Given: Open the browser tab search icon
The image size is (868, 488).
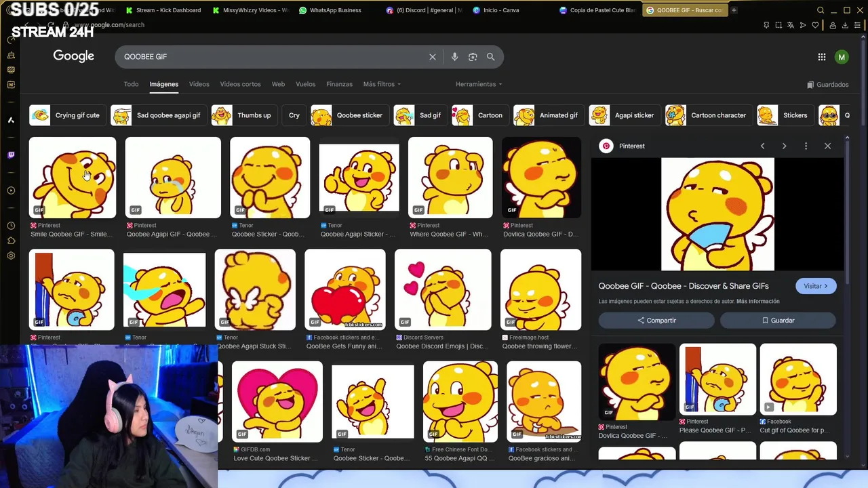Looking at the screenshot, I should (x=821, y=10).
